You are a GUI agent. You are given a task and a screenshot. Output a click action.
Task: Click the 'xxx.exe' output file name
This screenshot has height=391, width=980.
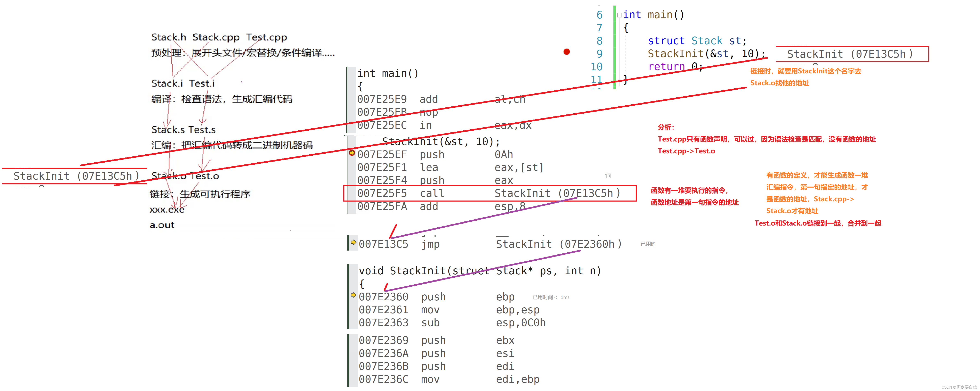[x=167, y=210]
